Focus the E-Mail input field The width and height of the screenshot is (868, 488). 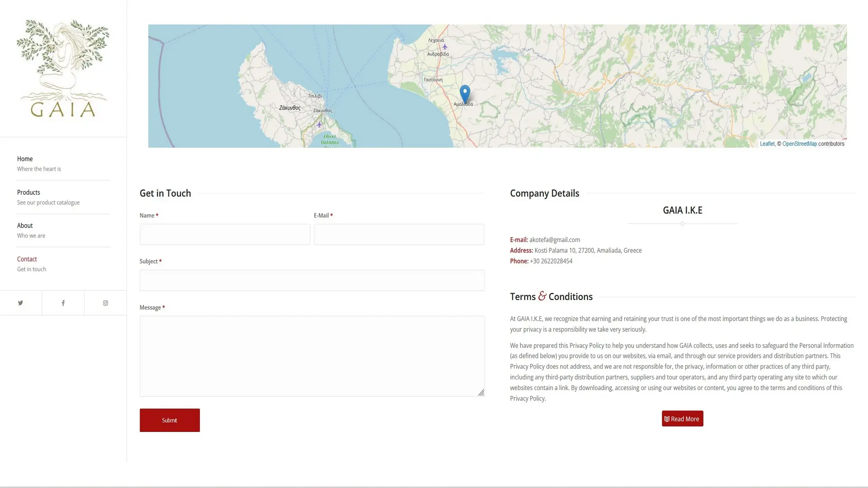[399, 235]
